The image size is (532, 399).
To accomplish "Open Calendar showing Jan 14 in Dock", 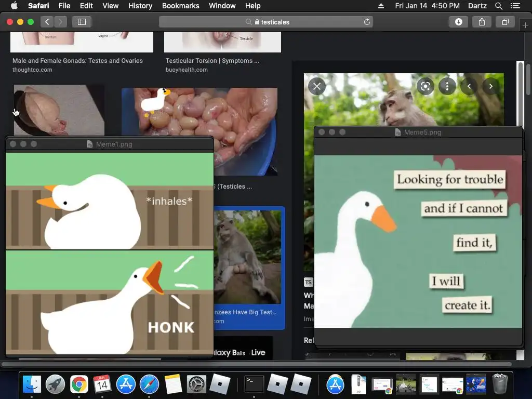I will [x=102, y=384].
